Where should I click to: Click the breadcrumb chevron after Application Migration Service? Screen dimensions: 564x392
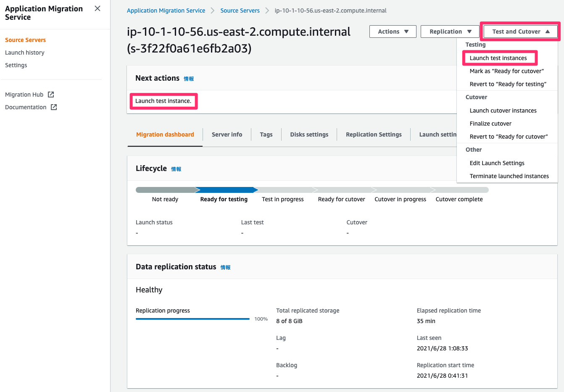(x=213, y=11)
